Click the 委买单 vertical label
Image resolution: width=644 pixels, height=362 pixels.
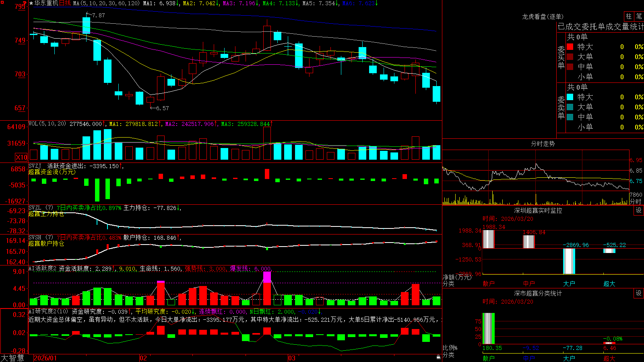click(561, 57)
